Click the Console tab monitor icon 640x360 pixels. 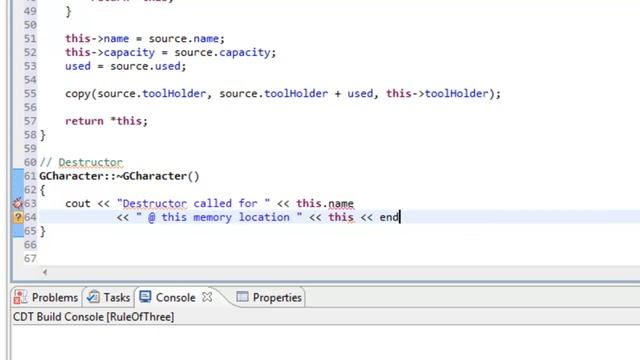coord(145,297)
